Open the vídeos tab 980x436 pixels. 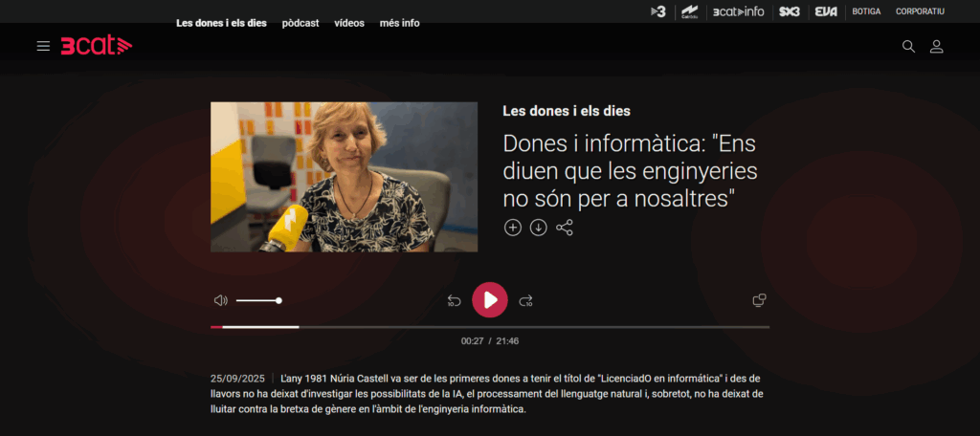click(x=348, y=23)
